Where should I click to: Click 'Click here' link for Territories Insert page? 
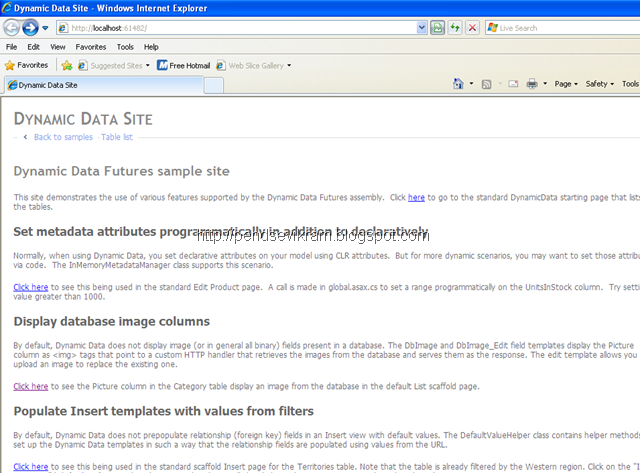pos(31,466)
